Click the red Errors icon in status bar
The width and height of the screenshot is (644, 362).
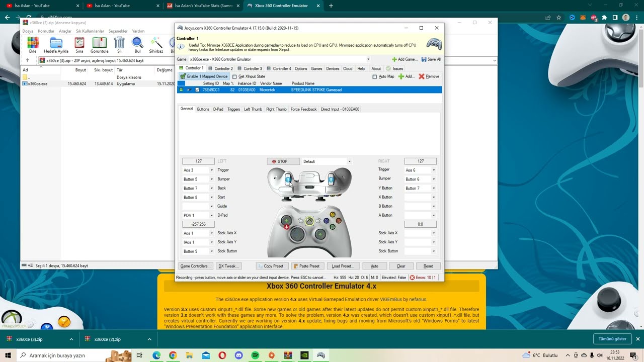(x=412, y=278)
